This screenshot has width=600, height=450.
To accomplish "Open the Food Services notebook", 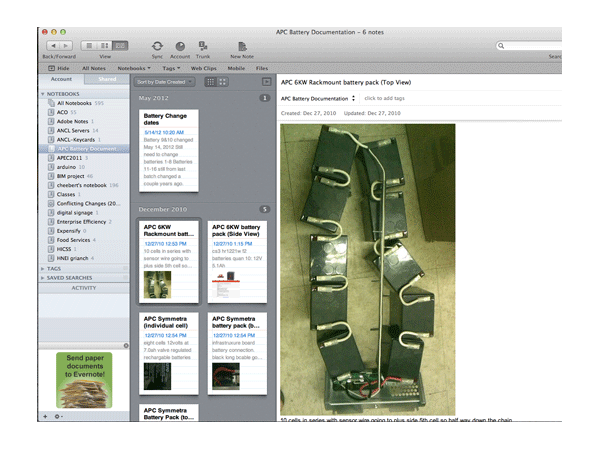I will point(84,240).
